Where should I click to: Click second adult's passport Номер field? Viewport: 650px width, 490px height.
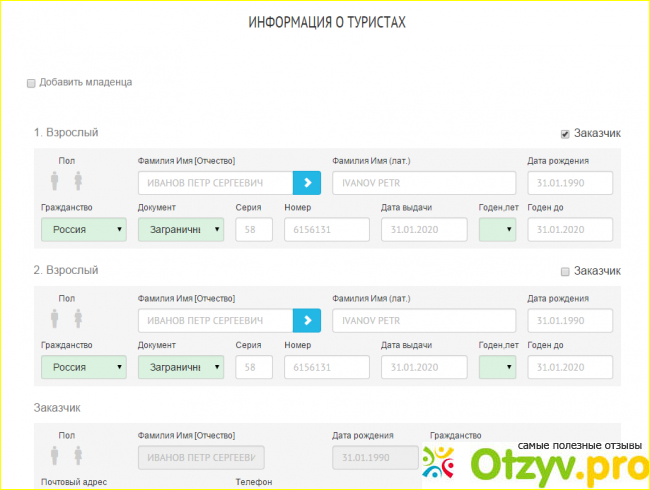(326, 367)
